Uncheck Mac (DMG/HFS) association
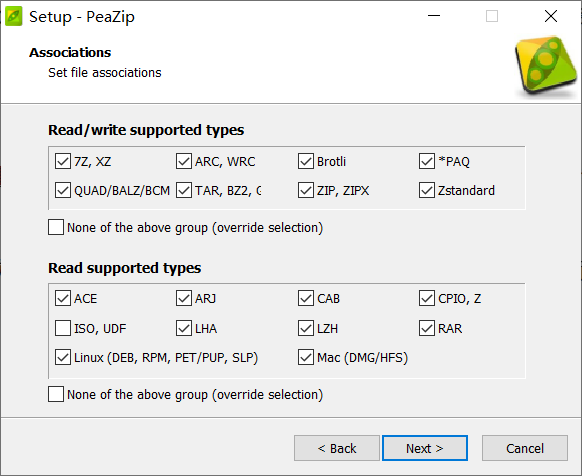 click(305, 357)
